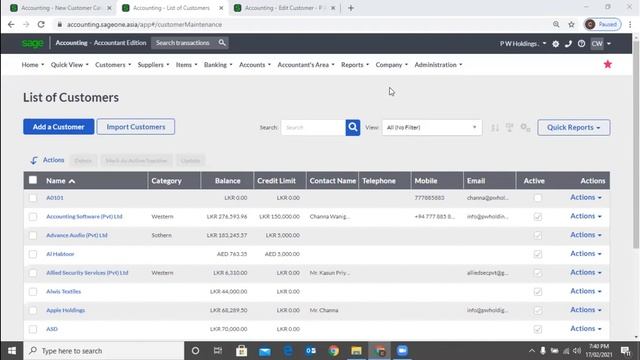Click the phone support icon
The image size is (640, 360).
click(x=568, y=44)
